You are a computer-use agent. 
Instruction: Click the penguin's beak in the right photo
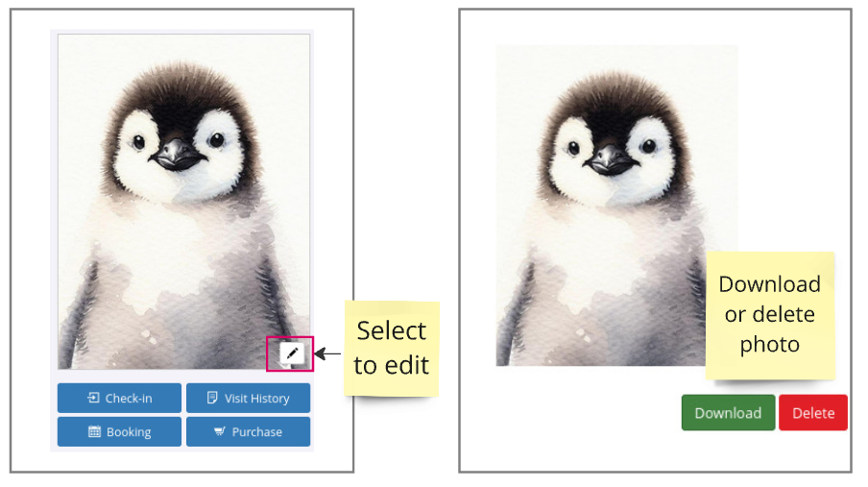pyautogui.click(x=610, y=159)
